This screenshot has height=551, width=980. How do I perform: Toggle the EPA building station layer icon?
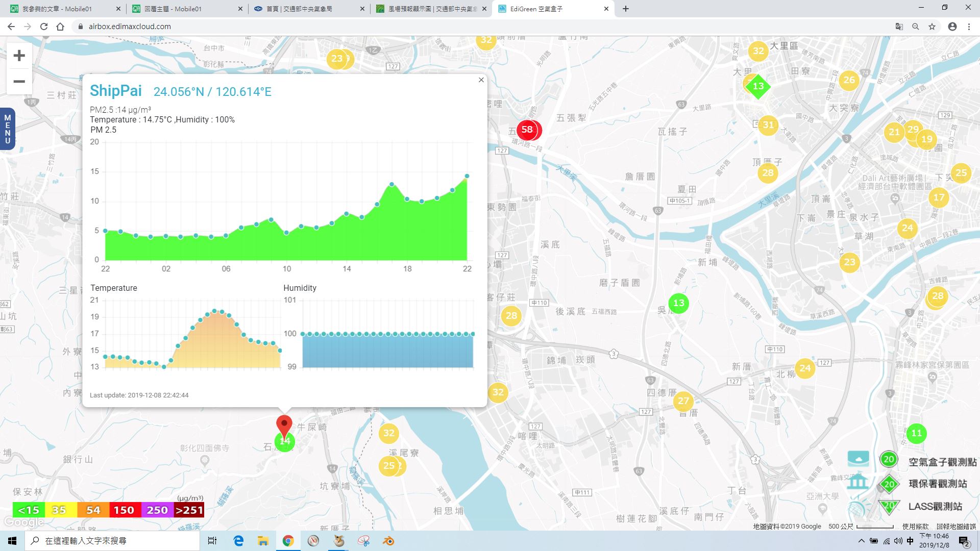pyautogui.click(x=857, y=482)
